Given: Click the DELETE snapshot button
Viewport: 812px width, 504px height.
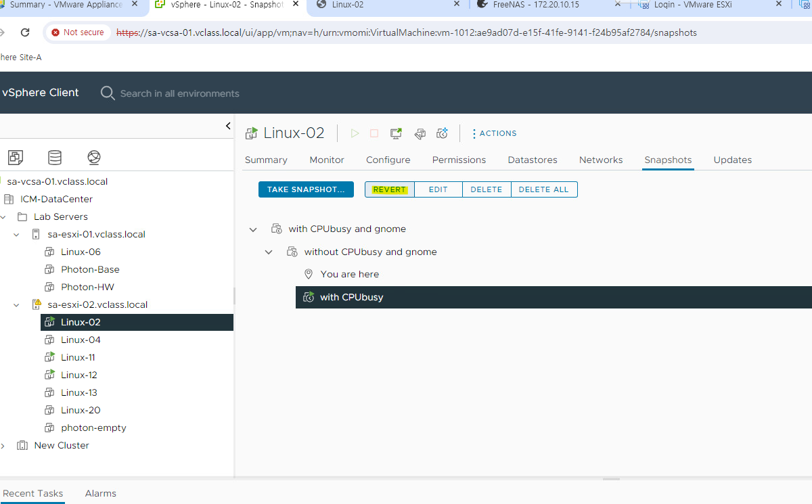Looking at the screenshot, I should [x=487, y=189].
